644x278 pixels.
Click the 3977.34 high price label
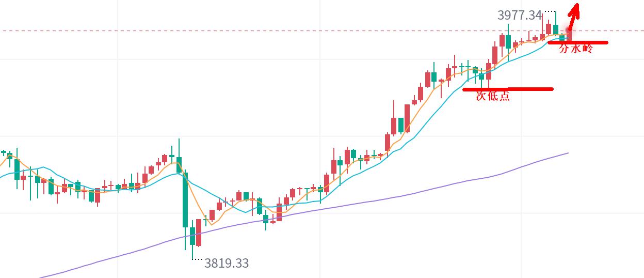click(520, 16)
